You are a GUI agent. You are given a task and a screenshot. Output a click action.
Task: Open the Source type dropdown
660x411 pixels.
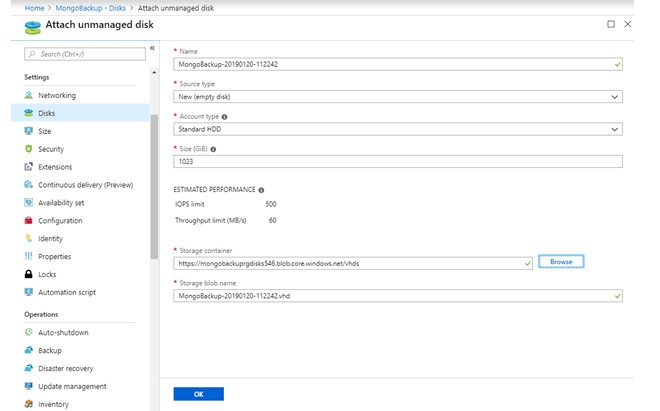pos(398,97)
